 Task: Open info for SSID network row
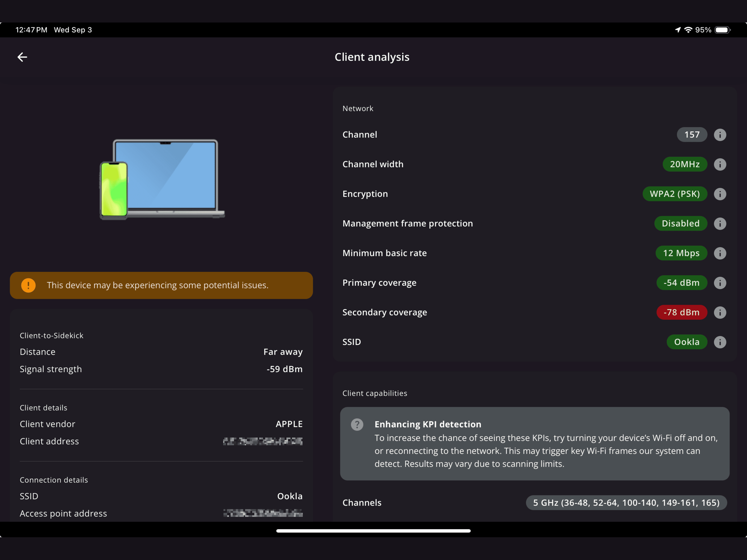tap(720, 342)
